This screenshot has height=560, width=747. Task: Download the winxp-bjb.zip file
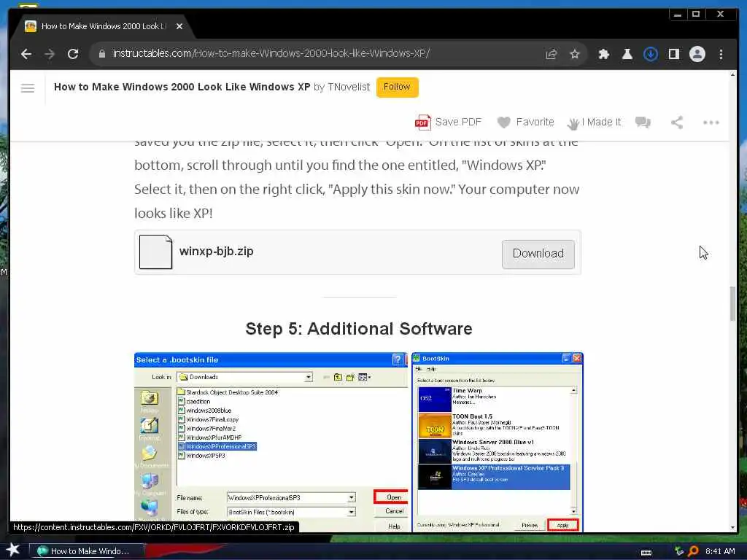point(538,254)
